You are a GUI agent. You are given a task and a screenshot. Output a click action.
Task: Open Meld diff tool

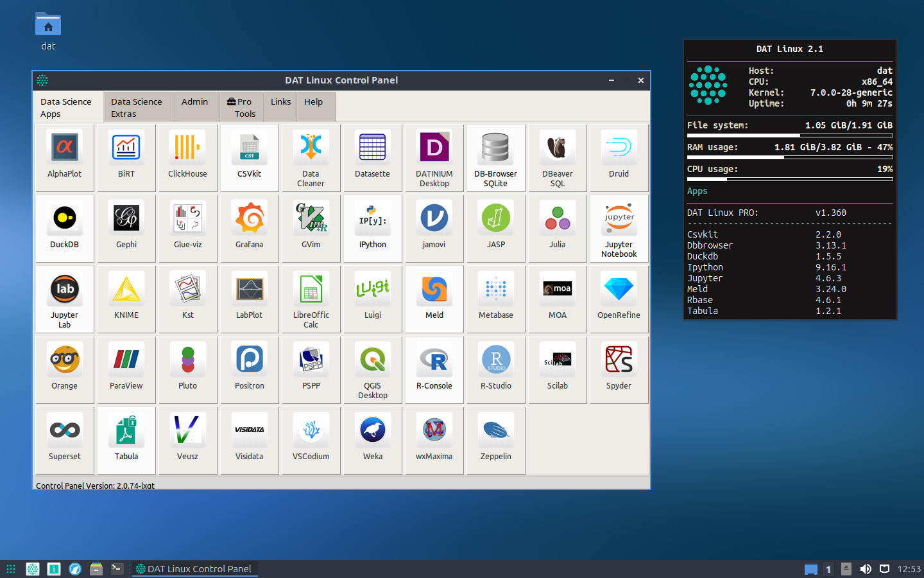coord(434,299)
